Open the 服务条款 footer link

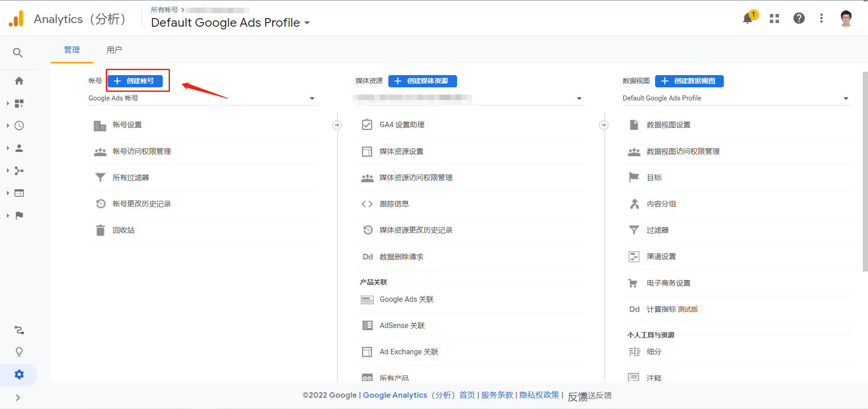click(497, 395)
